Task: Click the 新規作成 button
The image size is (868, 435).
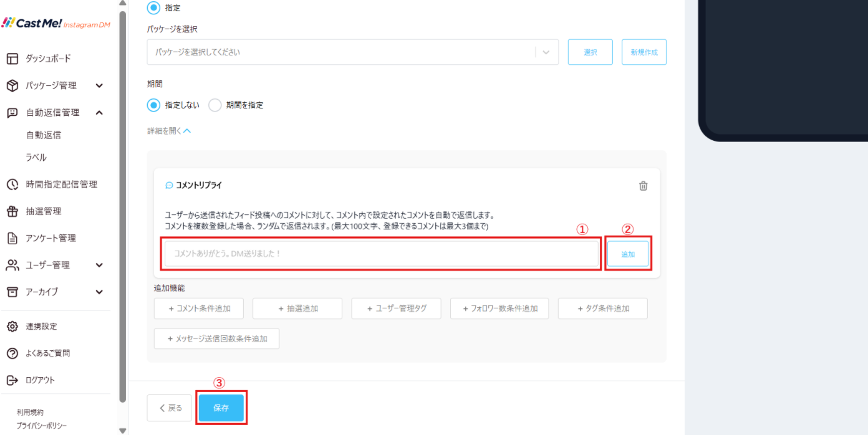Action: pos(644,52)
